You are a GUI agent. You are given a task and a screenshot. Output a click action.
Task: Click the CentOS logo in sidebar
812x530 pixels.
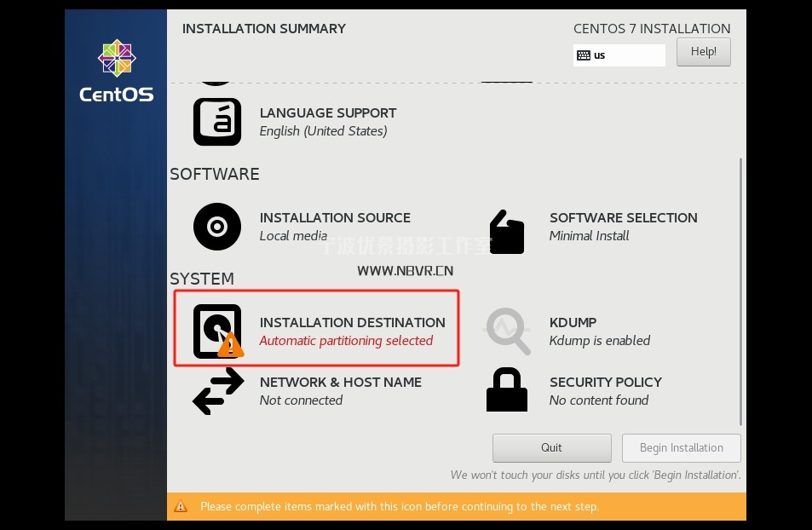coord(117,72)
